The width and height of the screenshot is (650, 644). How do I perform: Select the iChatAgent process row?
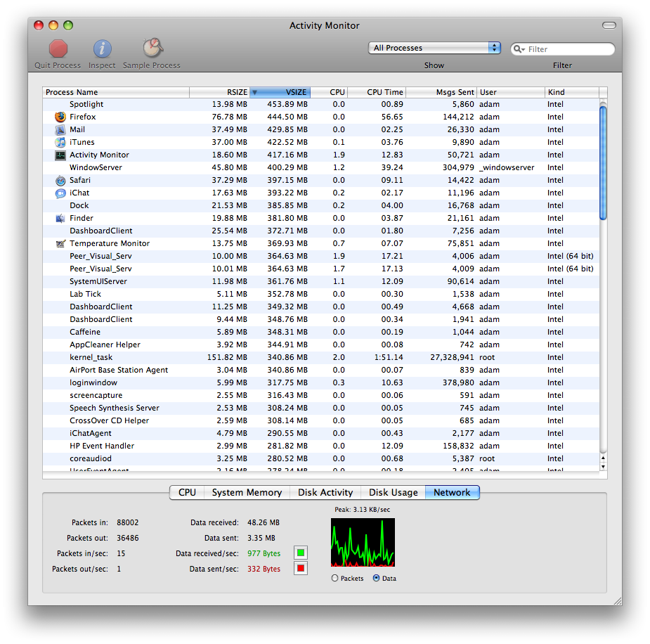321,433
